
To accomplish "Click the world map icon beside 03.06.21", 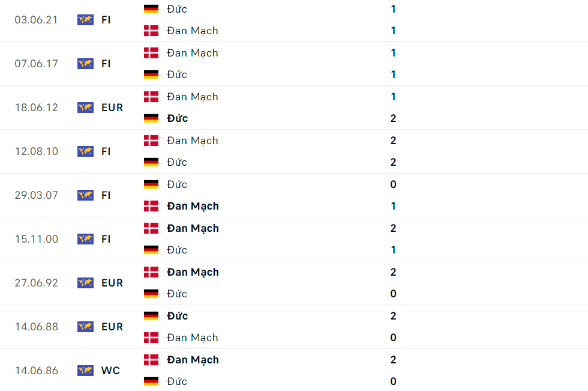I will 85,20.
